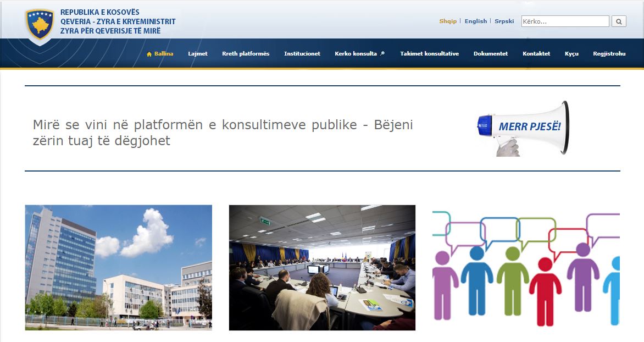Click the home icon next to Ballina
644x342 pixels.
148,53
